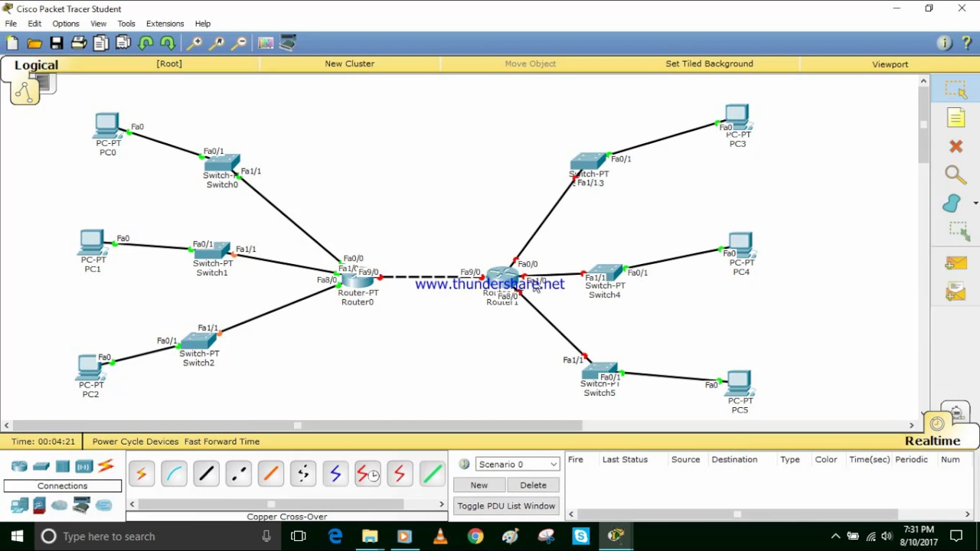Choose the Select tool in right panel
The image size is (980, 551).
point(955,90)
